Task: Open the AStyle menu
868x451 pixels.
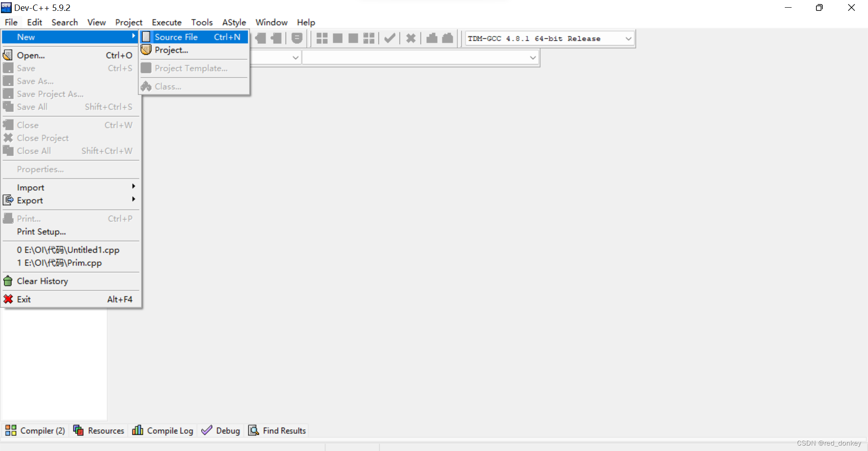Action: pyautogui.click(x=234, y=22)
